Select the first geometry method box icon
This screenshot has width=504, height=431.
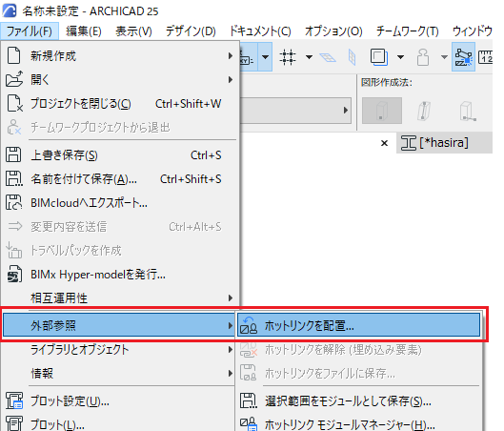(x=382, y=111)
